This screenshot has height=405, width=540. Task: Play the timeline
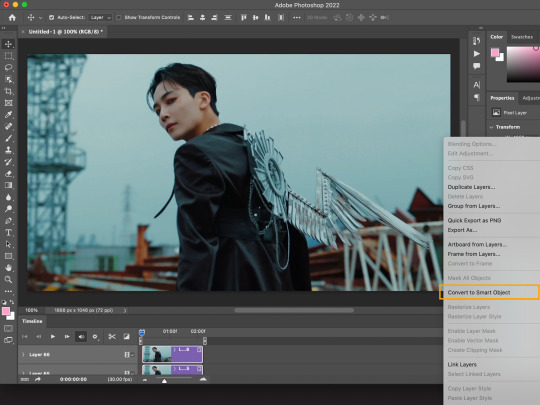click(53, 336)
